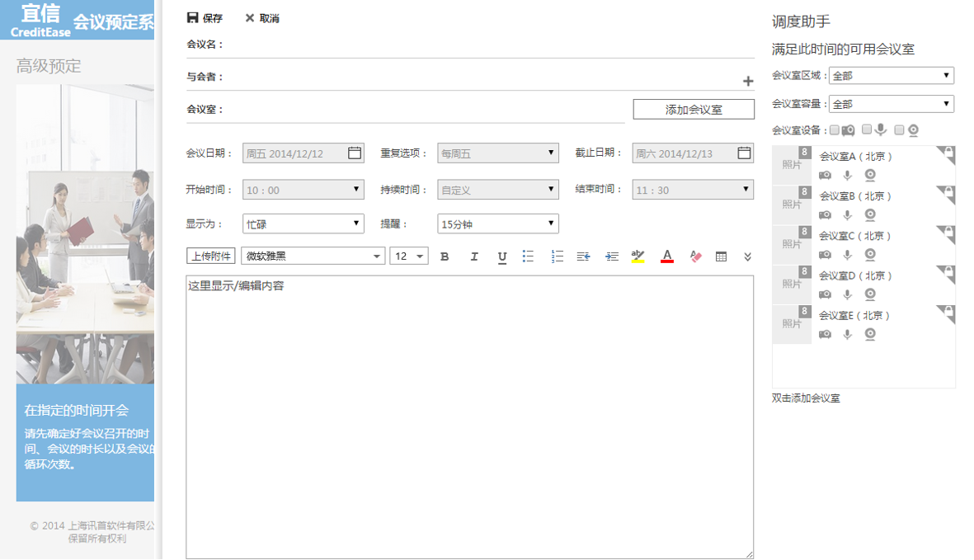The image size is (974, 560).
Task: Check the webcam equipment filter checkbox
Action: [899, 129]
